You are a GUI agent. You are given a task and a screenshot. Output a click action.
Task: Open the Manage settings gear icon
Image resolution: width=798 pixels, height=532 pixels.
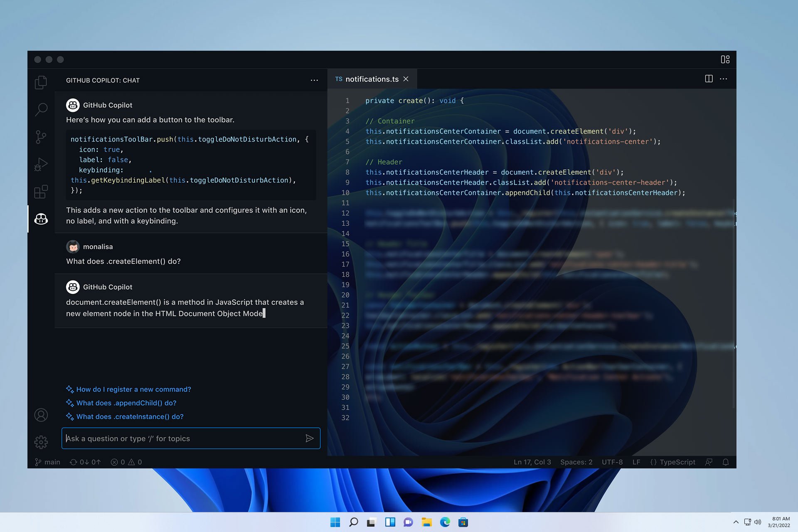[x=41, y=442]
